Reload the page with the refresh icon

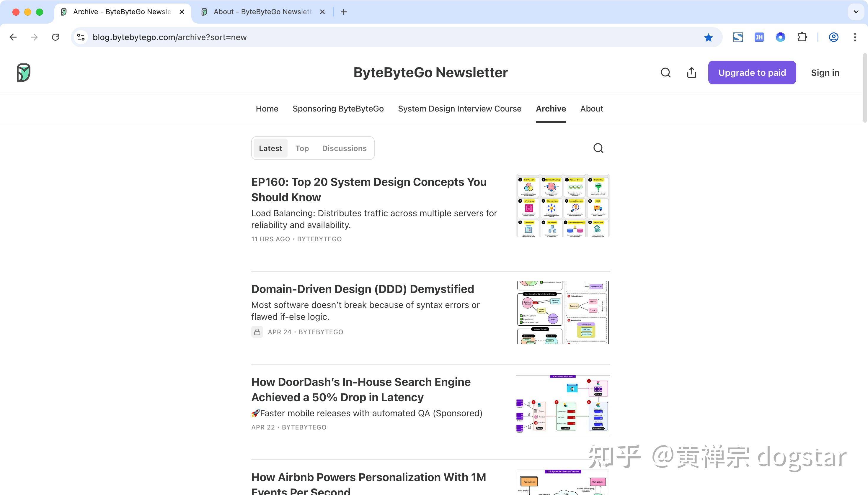pyautogui.click(x=56, y=37)
